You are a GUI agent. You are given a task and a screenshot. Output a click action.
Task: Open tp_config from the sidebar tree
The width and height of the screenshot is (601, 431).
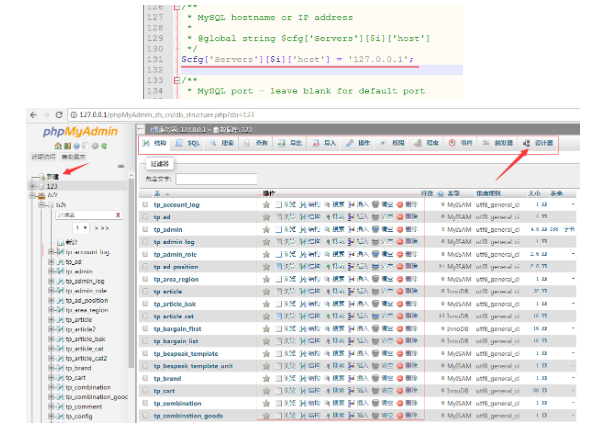[77, 416]
